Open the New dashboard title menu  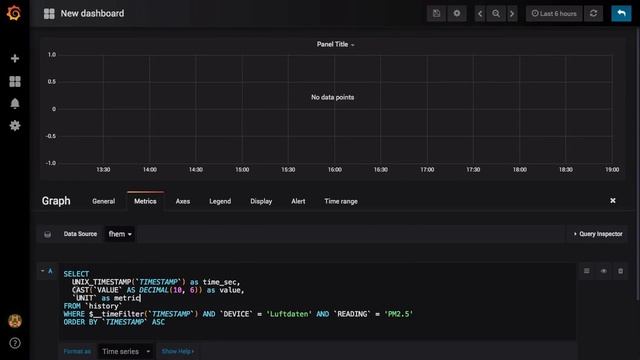pyautogui.click(x=92, y=13)
